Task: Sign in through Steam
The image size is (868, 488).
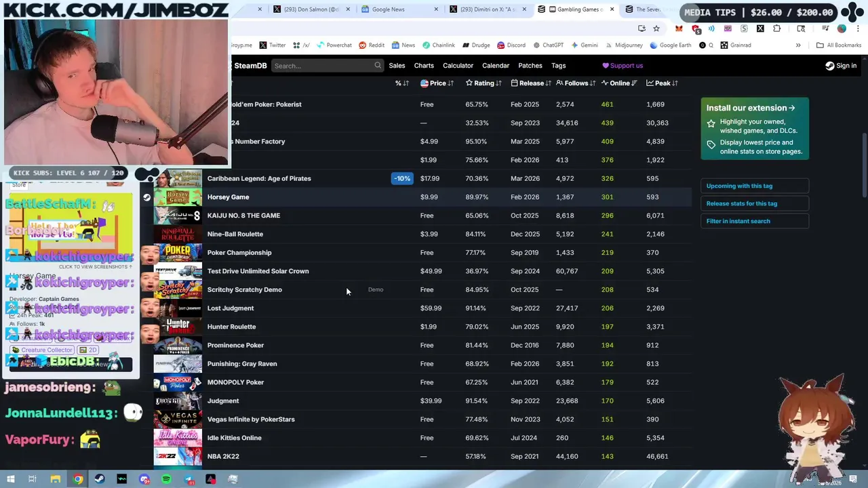Action: coord(841,66)
